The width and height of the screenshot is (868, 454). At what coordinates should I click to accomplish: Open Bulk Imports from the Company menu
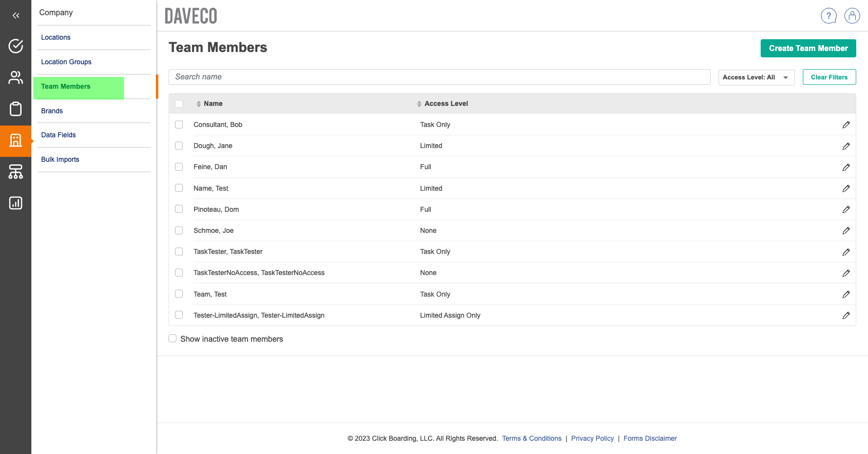point(60,159)
